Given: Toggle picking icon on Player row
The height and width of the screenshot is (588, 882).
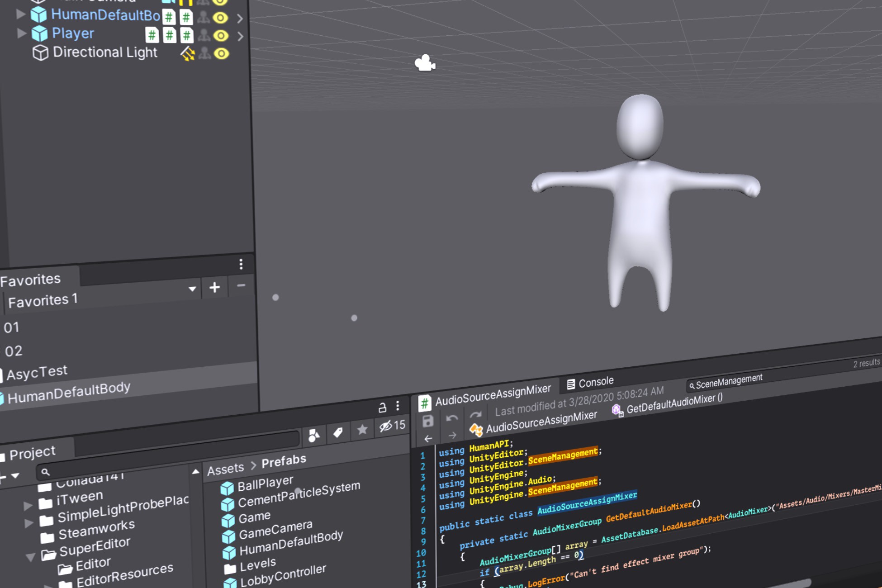Looking at the screenshot, I should [x=204, y=35].
